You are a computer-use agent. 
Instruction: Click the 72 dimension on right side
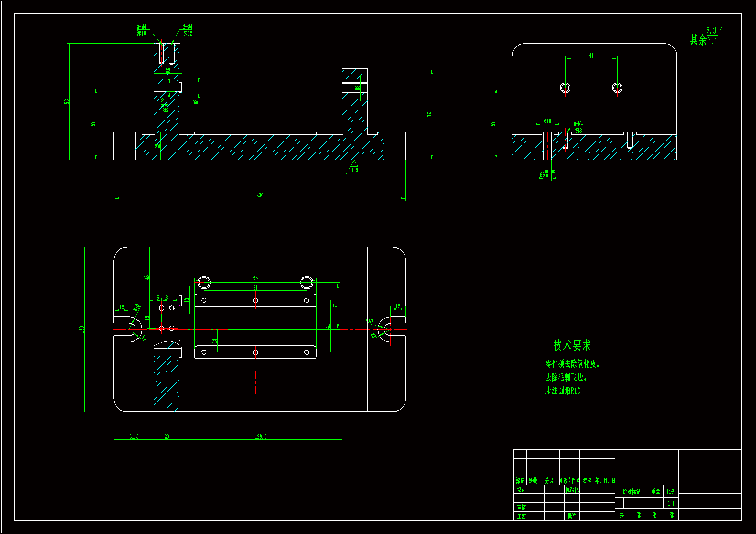[x=429, y=114]
